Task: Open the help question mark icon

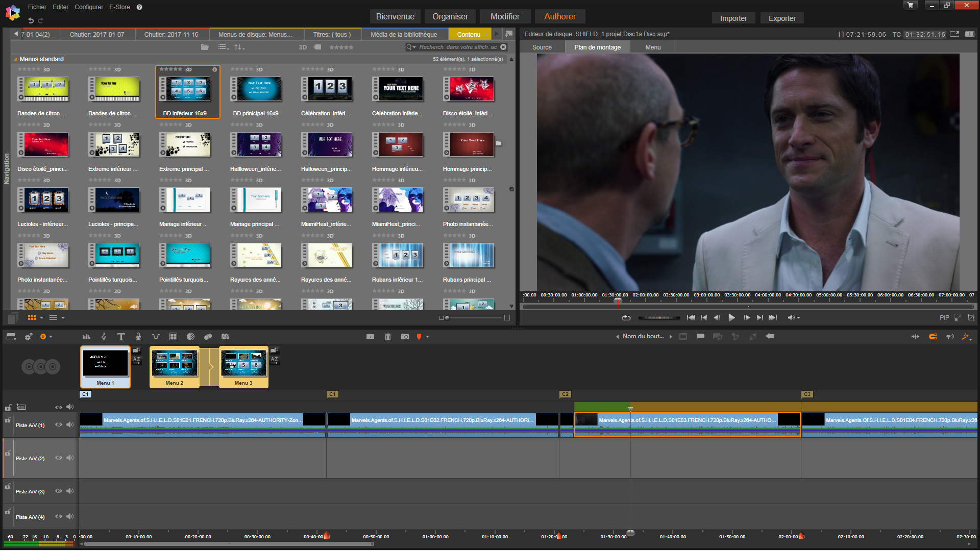Action: click(139, 7)
